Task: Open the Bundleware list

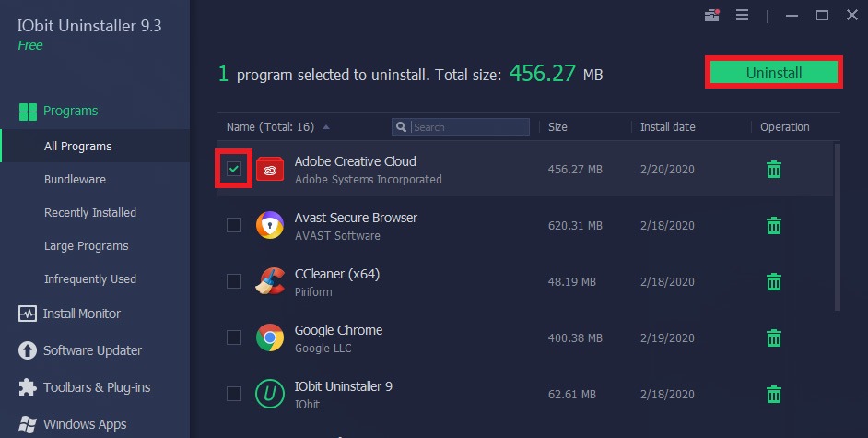Action: 75,180
